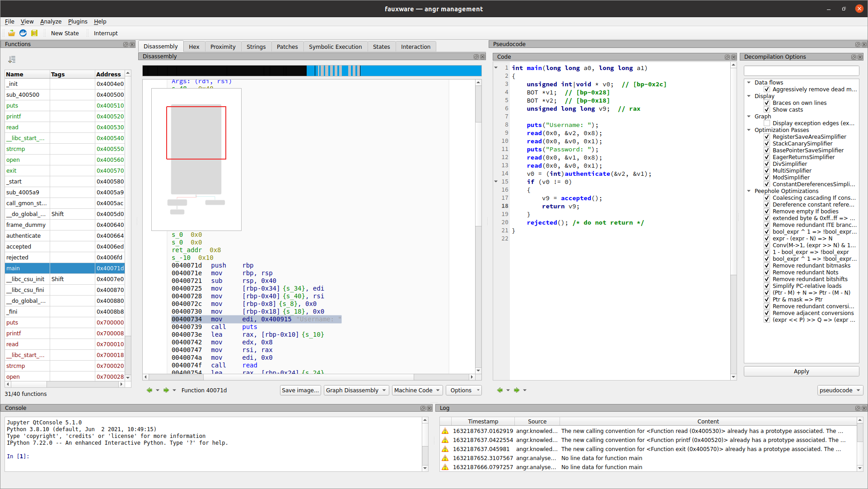
Task: Click the Symbolic Execution tab
Action: coord(335,47)
